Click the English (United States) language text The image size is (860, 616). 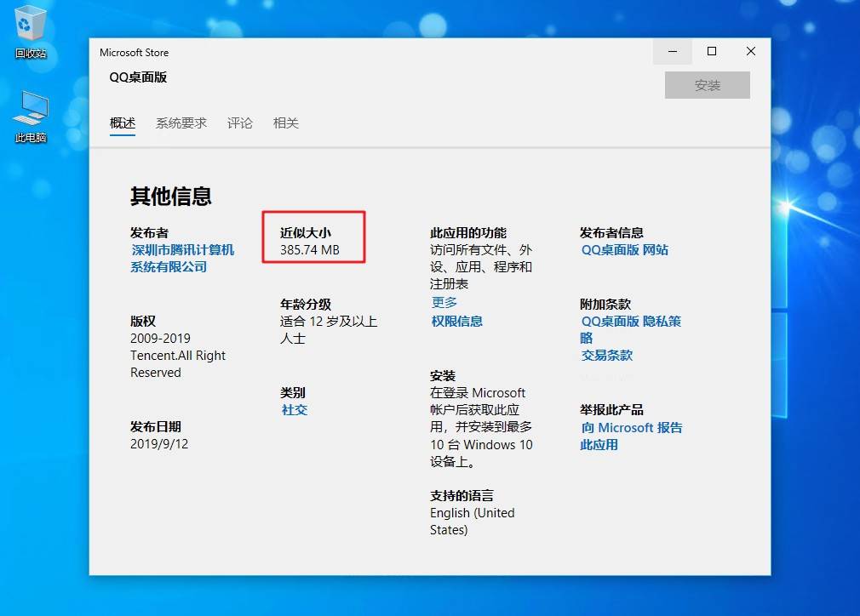point(473,522)
